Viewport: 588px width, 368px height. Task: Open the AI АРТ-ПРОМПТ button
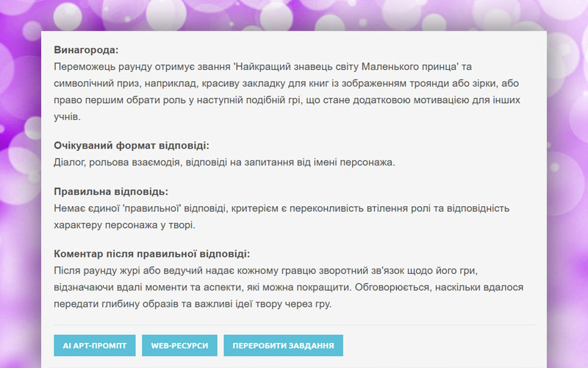coord(95,345)
